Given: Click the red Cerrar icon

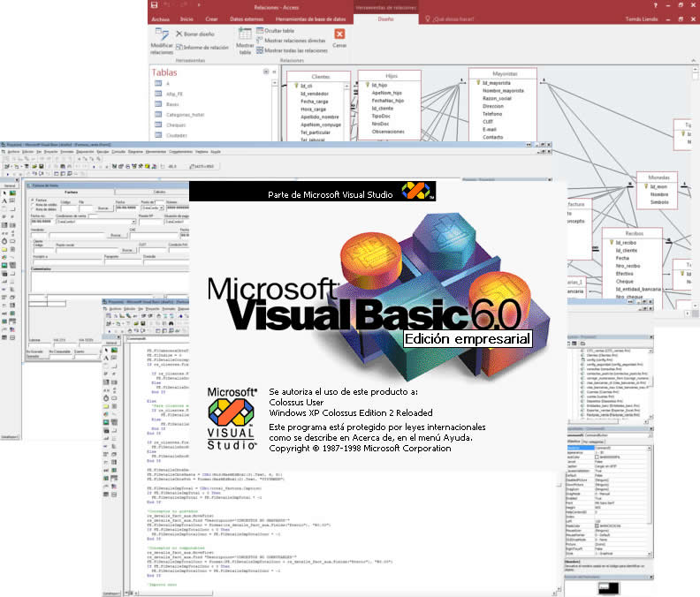Looking at the screenshot, I should (339, 36).
